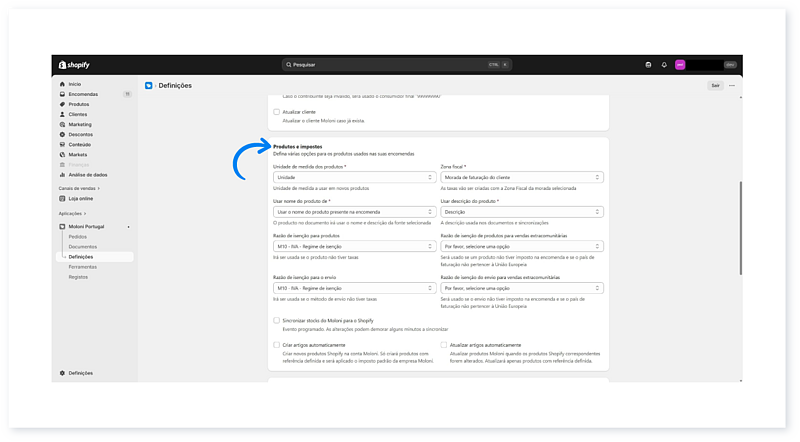Open Encomendas from the sidebar
This screenshot has width=800, height=442.
click(x=62, y=94)
